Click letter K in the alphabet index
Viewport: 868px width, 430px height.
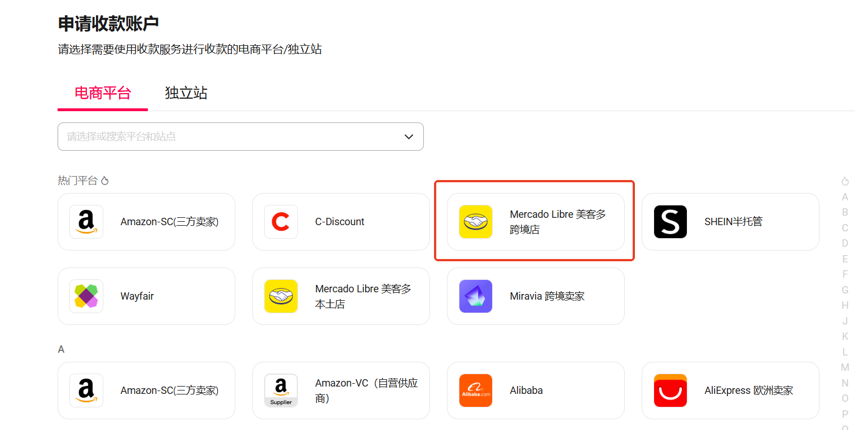pos(845,336)
